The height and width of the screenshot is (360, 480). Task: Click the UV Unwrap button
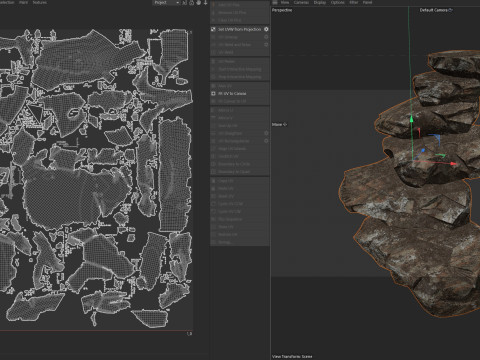coord(239,37)
